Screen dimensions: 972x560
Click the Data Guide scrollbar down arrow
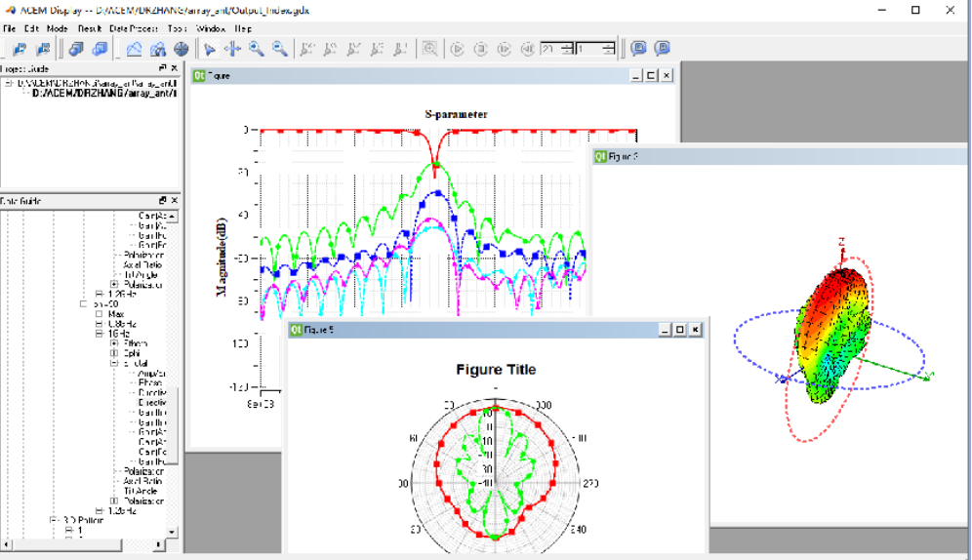pyautogui.click(x=174, y=532)
